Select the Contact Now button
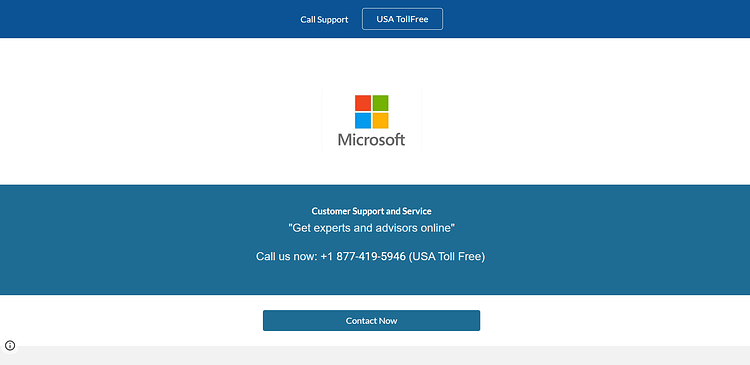The height and width of the screenshot is (365, 750). [371, 321]
